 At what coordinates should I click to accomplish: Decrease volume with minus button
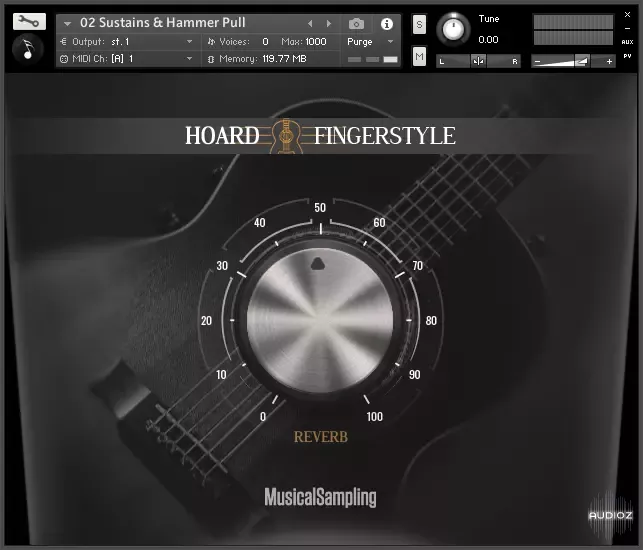click(538, 62)
